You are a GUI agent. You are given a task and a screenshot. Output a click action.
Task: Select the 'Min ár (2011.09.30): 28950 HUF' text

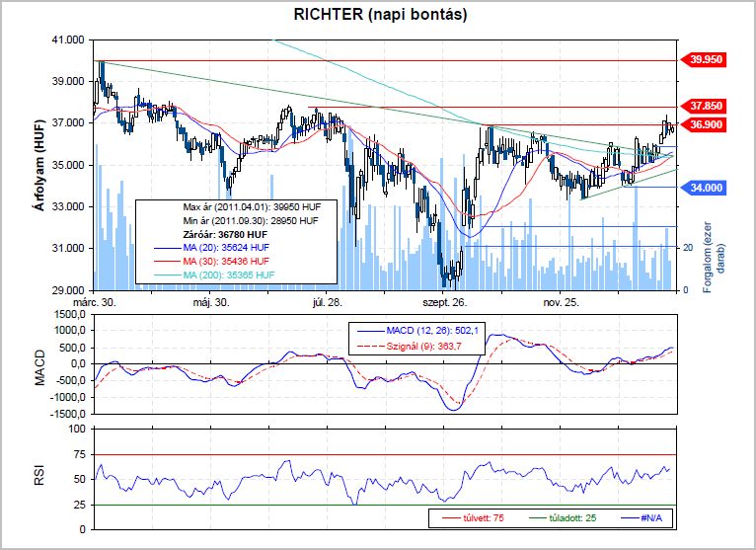pos(251,220)
